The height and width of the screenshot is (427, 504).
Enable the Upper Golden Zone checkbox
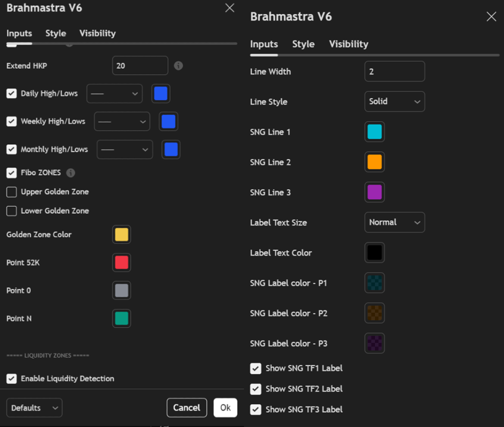[x=11, y=192]
